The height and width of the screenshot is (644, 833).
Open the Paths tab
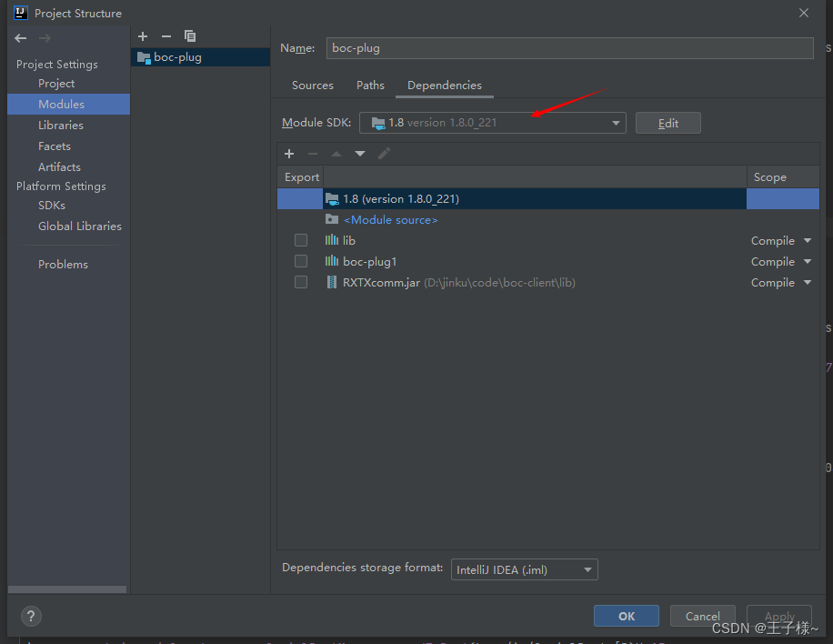[x=370, y=85]
